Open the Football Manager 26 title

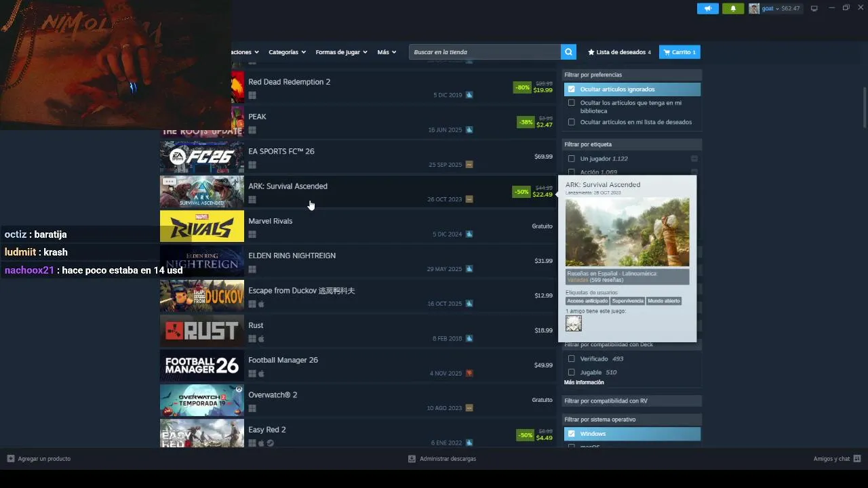click(x=283, y=361)
